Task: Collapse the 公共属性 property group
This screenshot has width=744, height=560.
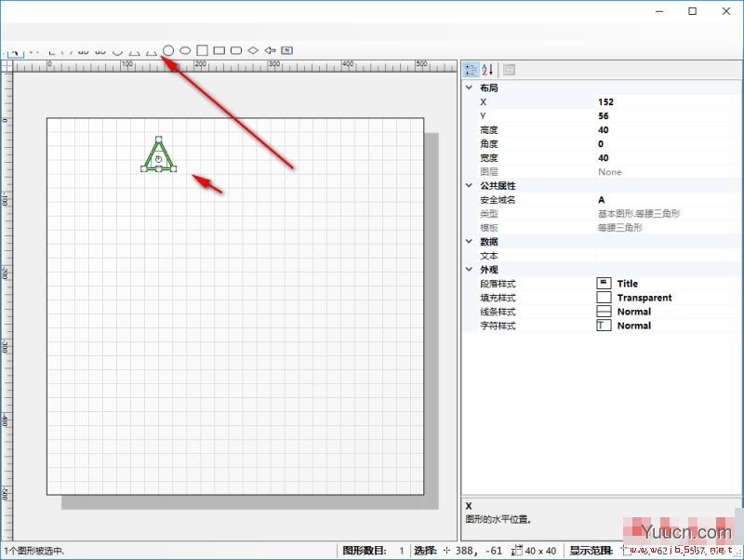Action: click(469, 186)
